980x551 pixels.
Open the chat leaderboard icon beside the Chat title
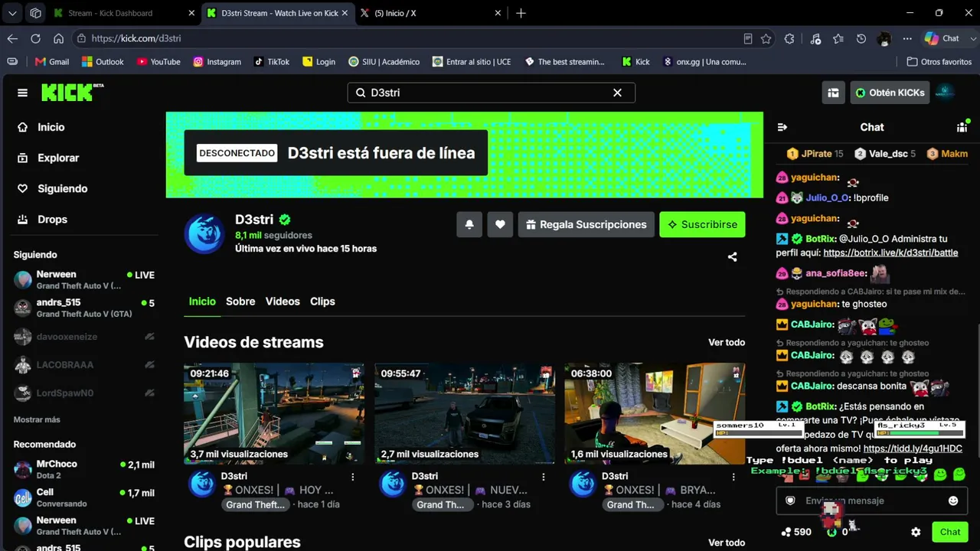pos(962,127)
